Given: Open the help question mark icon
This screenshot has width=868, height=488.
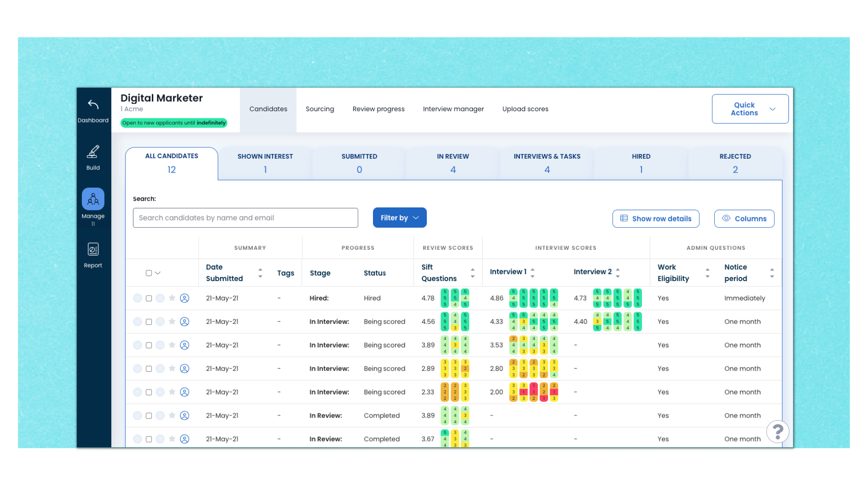Looking at the screenshot, I should point(778,432).
